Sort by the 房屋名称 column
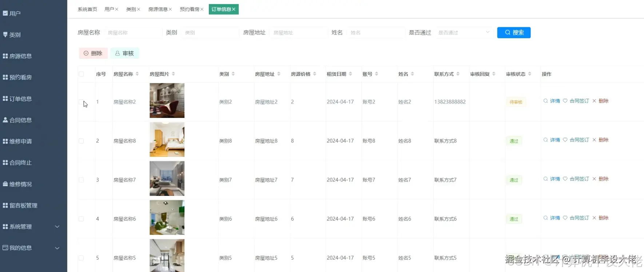 137,74
